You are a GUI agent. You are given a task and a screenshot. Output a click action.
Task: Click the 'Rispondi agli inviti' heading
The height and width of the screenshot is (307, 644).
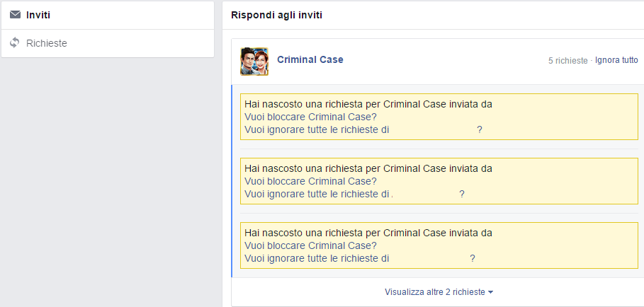pos(277,16)
